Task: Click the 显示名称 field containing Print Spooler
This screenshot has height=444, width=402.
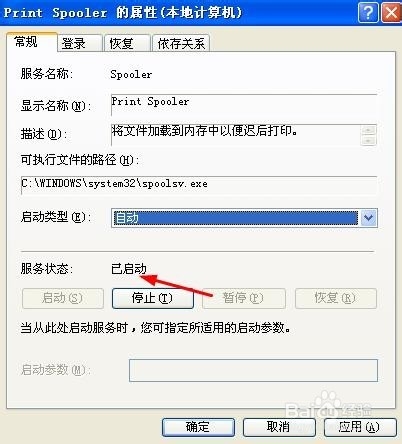Action: [x=244, y=105]
